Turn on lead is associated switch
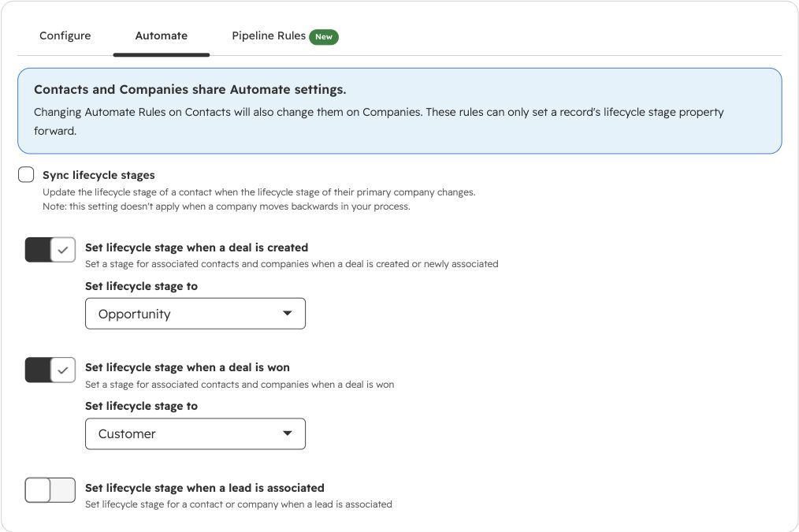799x532 pixels. tap(50, 490)
